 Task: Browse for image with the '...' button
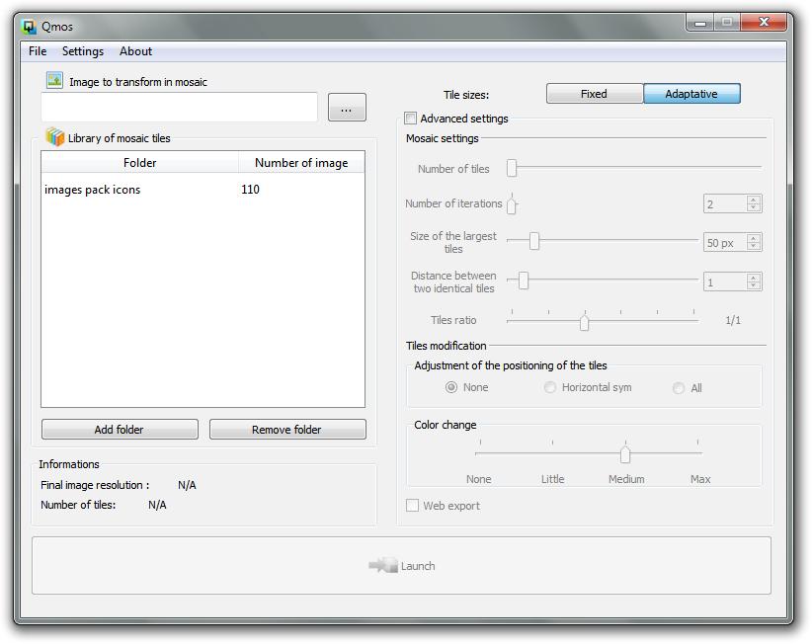tap(347, 108)
